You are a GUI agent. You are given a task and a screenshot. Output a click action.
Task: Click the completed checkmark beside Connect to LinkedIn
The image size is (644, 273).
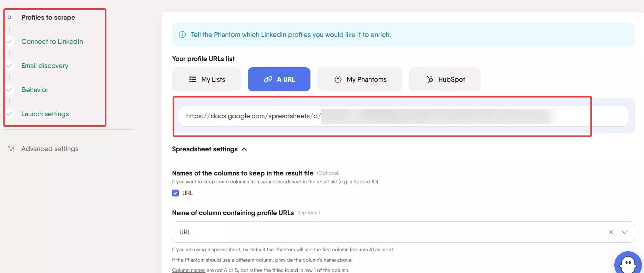tap(10, 41)
